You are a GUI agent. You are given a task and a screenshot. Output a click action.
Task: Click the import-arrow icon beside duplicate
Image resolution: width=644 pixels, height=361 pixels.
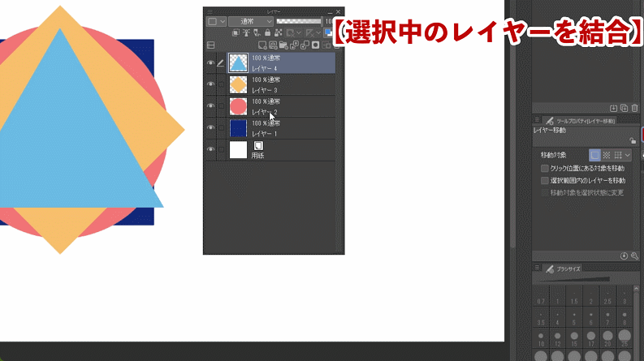tap(613, 109)
